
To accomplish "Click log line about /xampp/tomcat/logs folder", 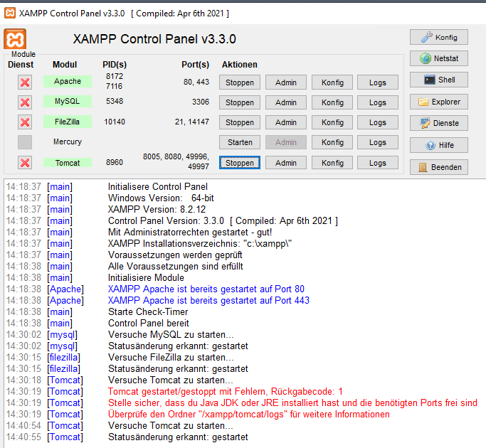I will pyautogui.click(x=248, y=415).
